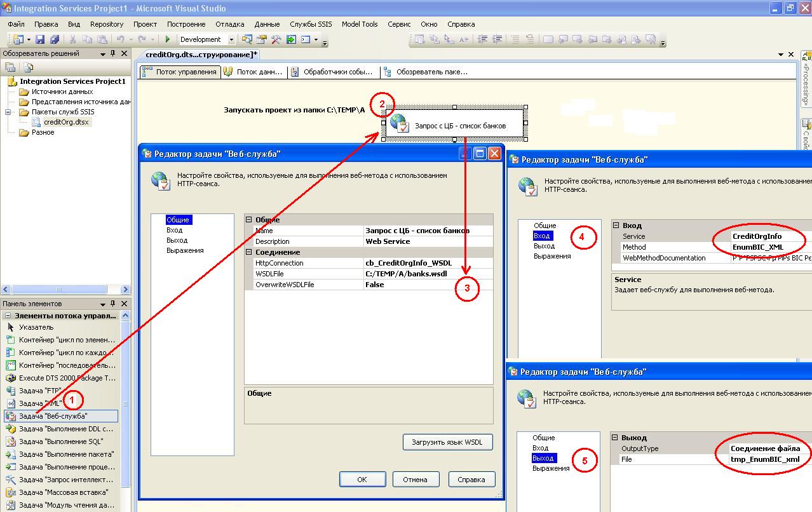Click the Cut scissors toolbar icon

tap(72, 39)
